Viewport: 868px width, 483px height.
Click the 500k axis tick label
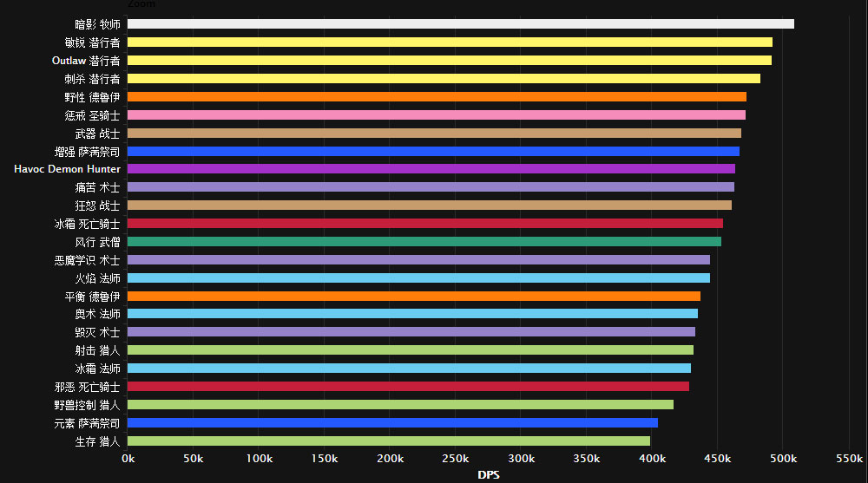[x=784, y=459]
